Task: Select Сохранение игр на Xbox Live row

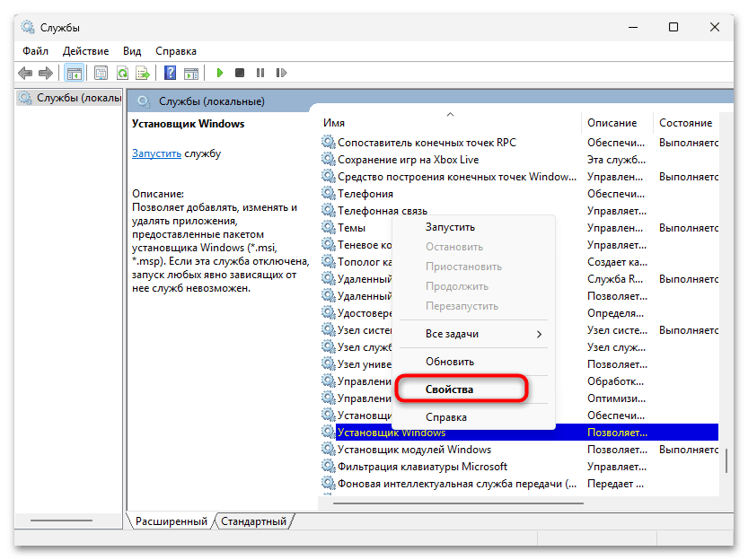Action: [x=519, y=160]
